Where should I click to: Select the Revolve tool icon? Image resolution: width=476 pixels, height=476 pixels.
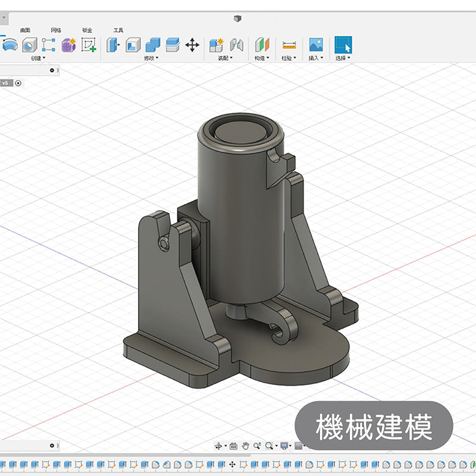click(10, 45)
